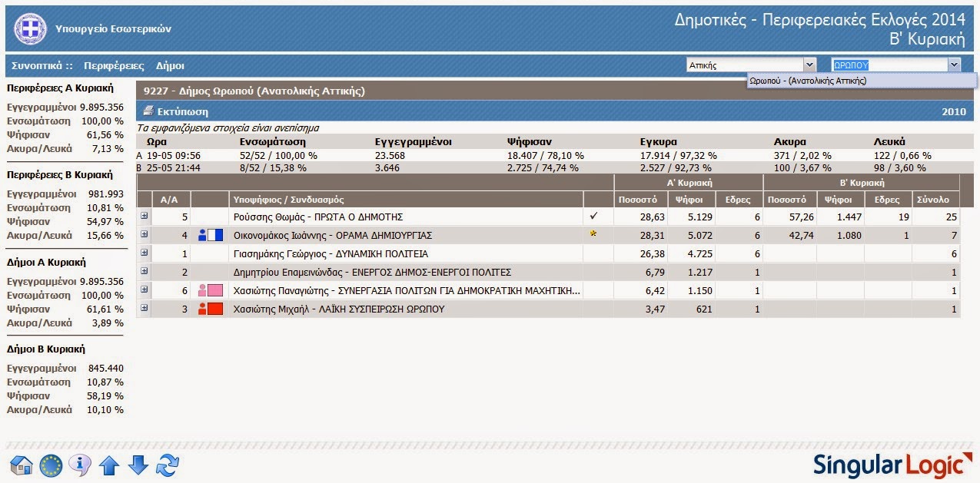Open the information bubble icon
The height and width of the screenshot is (483, 980).
pyautogui.click(x=80, y=465)
